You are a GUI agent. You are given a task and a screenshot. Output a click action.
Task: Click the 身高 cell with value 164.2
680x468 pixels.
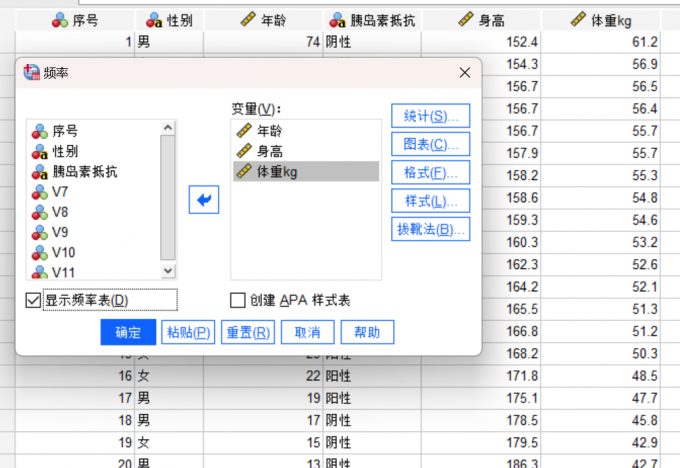point(512,287)
